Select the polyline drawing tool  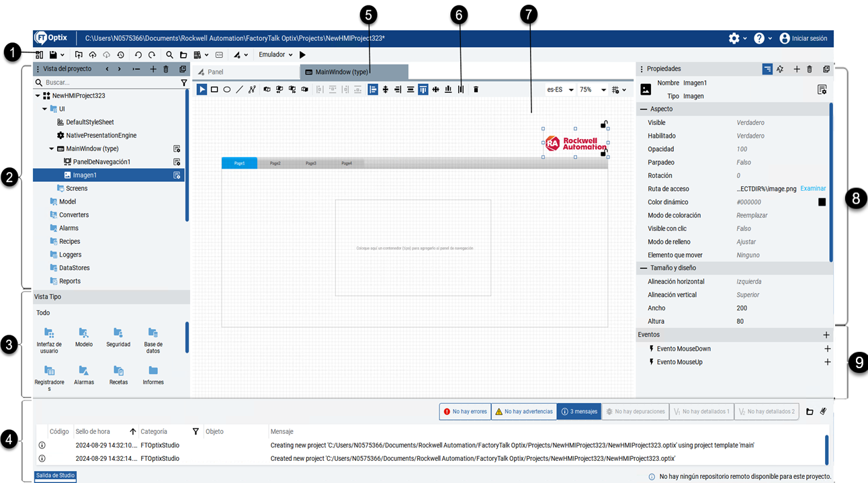click(252, 89)
